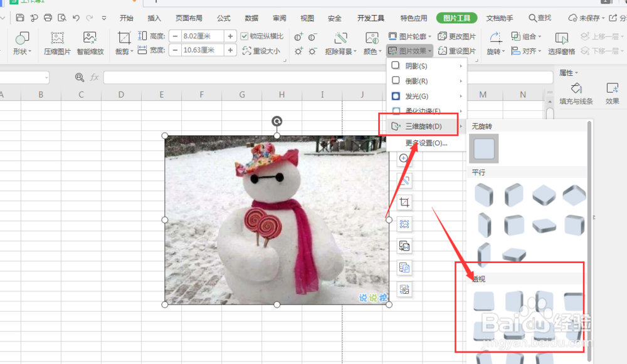
Task: Switch to the 开始 Home tab
Action: pyautogui.click(x=127, y=18)
